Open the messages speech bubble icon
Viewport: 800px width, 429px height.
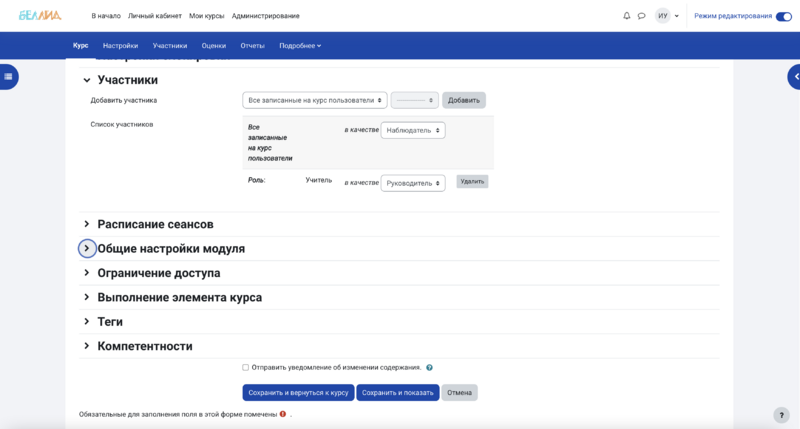[641, 16]
